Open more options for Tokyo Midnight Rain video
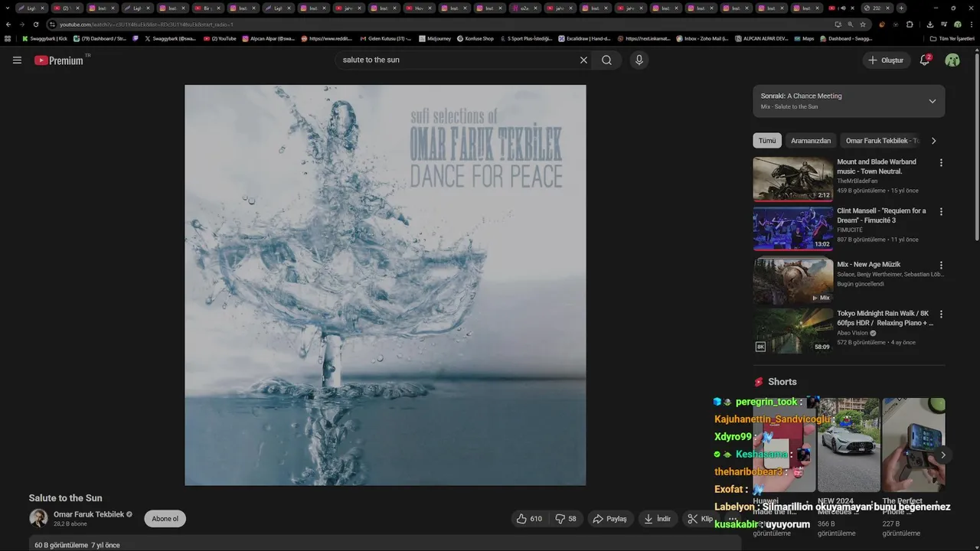 [x=941, y=314]
